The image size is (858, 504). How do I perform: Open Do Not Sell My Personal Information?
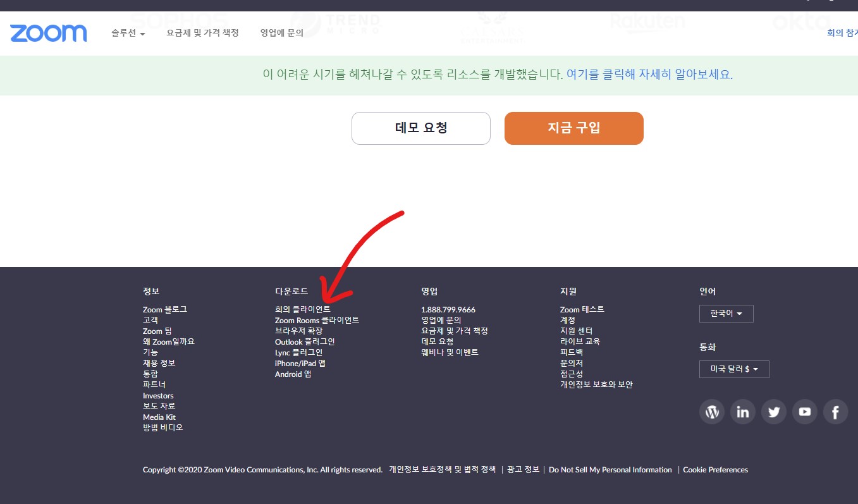point(610,470)
